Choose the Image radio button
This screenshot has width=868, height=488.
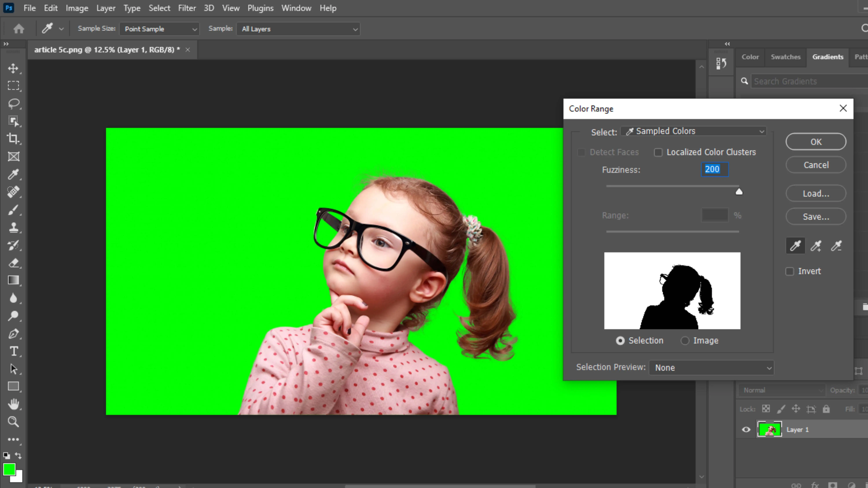(x=685, y=341)
